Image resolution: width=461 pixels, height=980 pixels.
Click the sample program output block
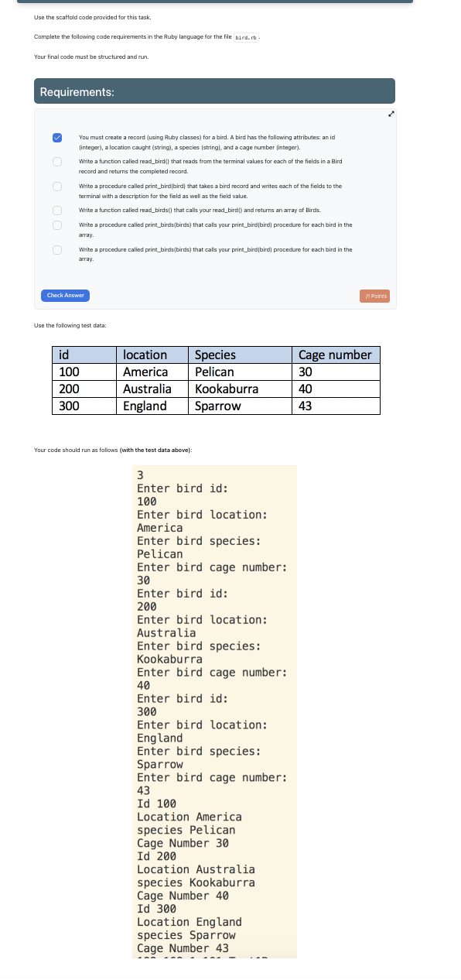pos(214,712)
